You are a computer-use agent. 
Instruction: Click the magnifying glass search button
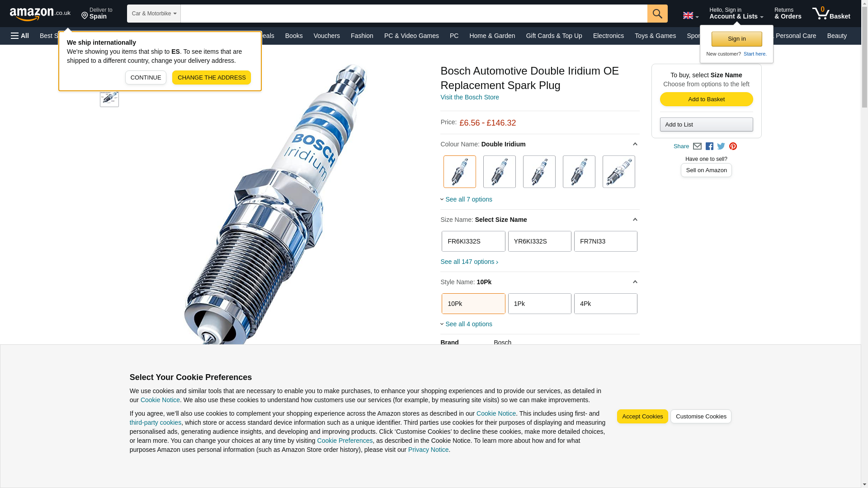pyautogui.click(x=657, y=14)
